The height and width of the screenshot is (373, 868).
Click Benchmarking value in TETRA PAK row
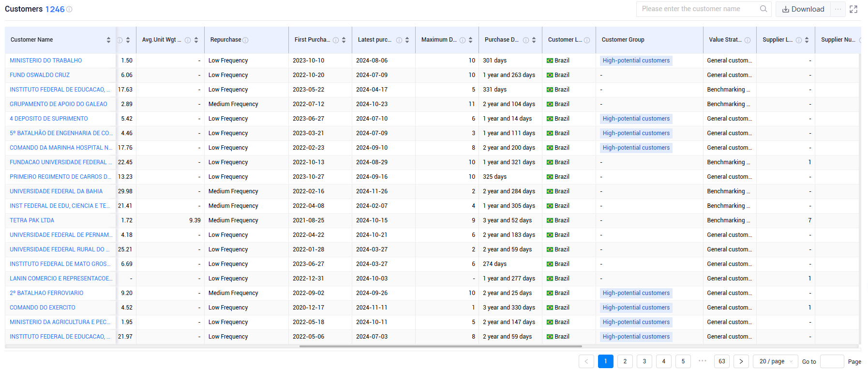(729, 220)
